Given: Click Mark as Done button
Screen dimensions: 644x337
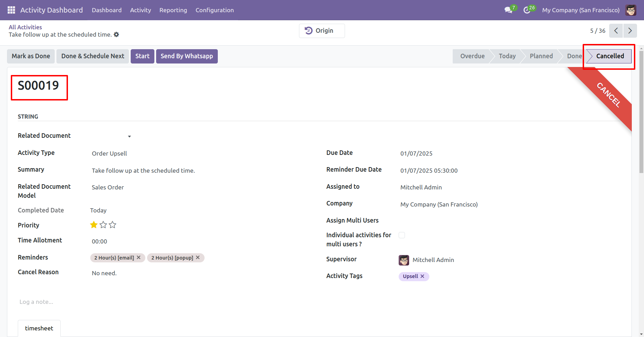Looking at the screenshot, I should [x=31, y=56].
